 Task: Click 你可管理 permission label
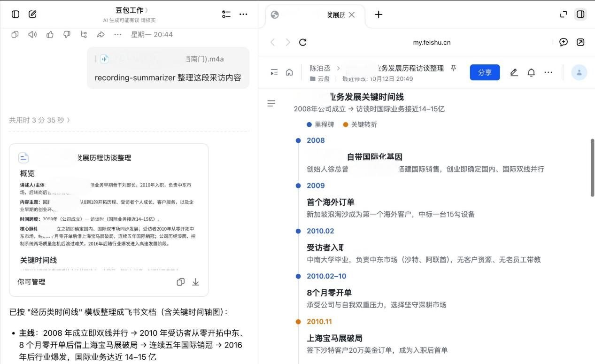31,282
